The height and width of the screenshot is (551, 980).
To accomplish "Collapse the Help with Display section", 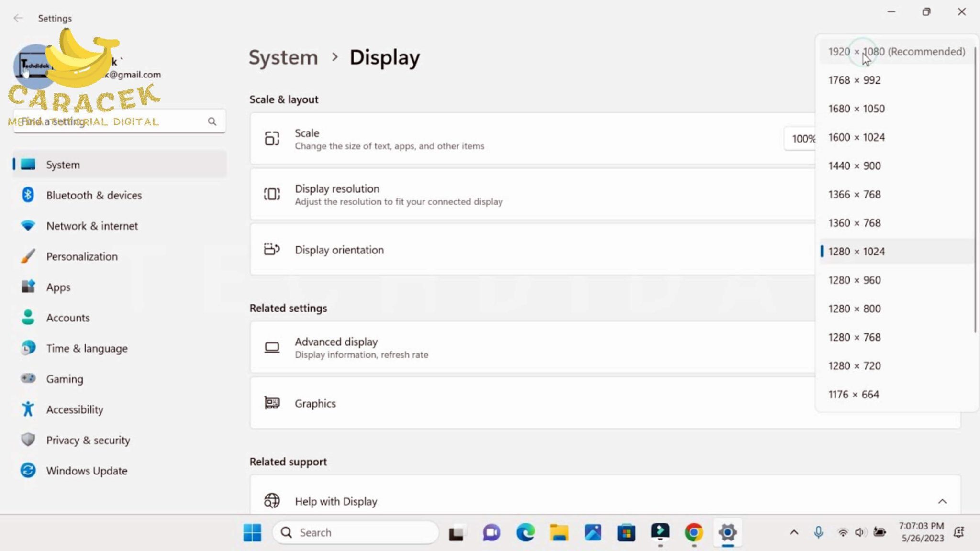I will [942, 501].
